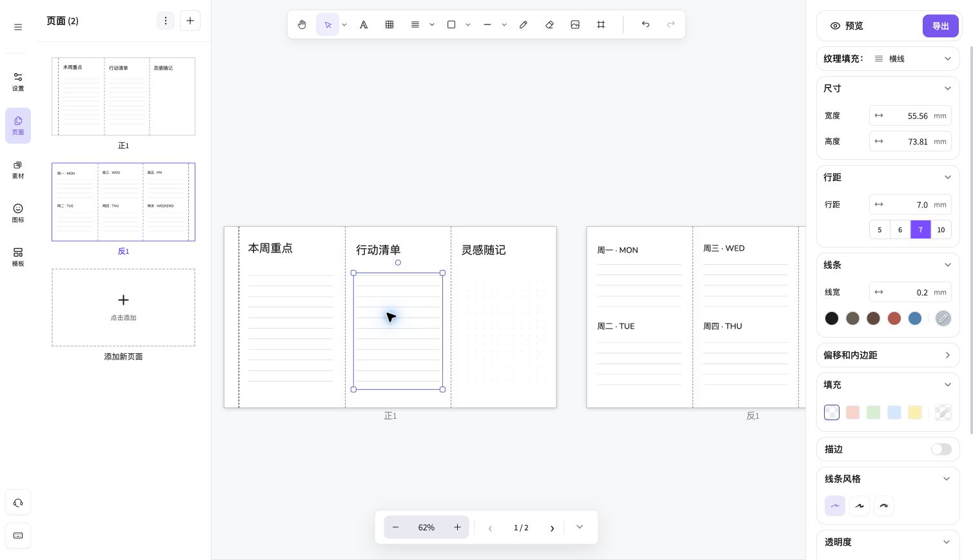
Task: Pick the red line color swatch
Action: 894,318
